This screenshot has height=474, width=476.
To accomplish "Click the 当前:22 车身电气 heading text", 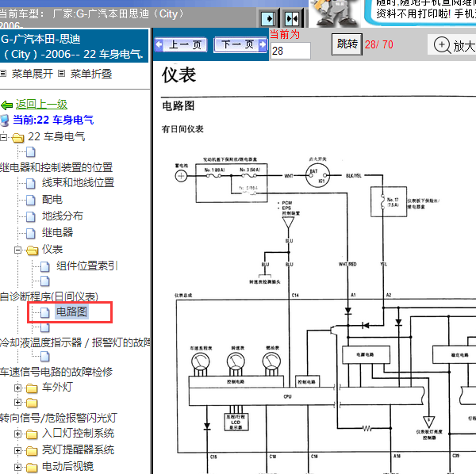I will [53, 120].
